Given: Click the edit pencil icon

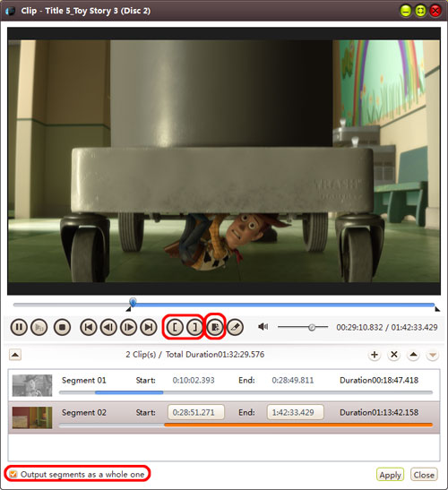Looking at the screenshot, I should point(235,327).
